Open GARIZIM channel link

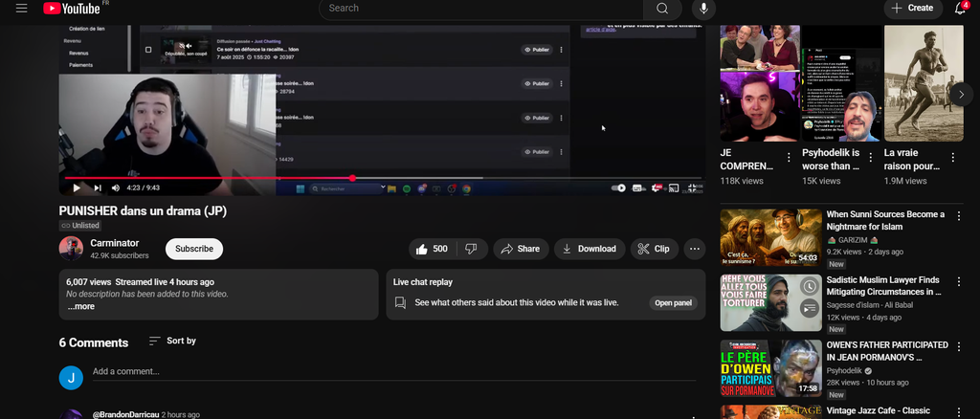coord(855,240)
